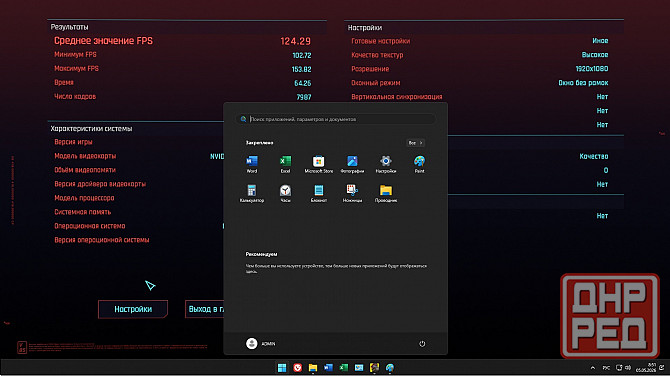Click the Характеристики системы heading
The width and height of the screenshot is (670, 376).
pyautogui.click(x=91, y=128)
